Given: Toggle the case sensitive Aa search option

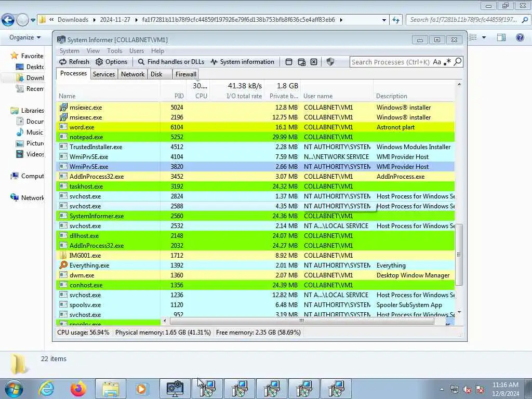Looking at the screenshot, I should tap(437, 62).
